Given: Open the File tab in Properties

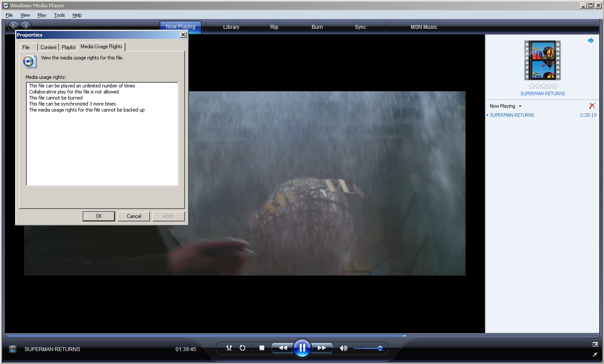Looking at the screenshot, I should pos(26,47).
